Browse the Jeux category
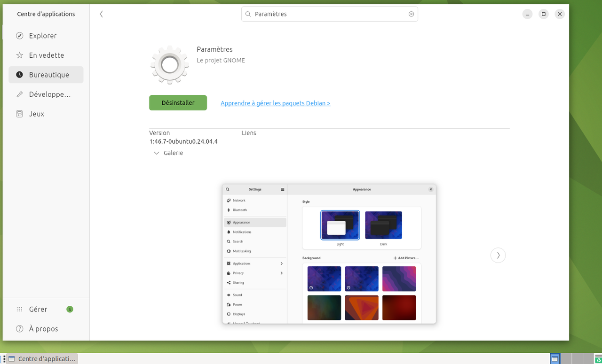 pos(46,114)
